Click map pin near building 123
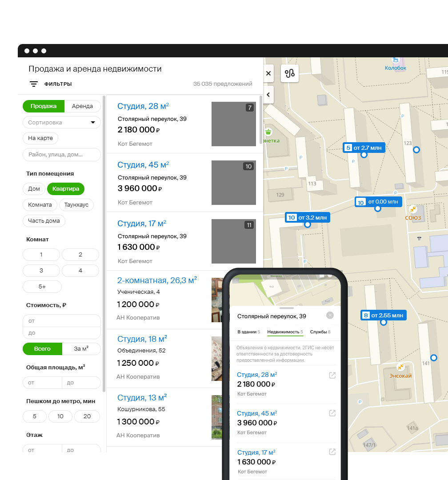 click(x=416, y=150)
